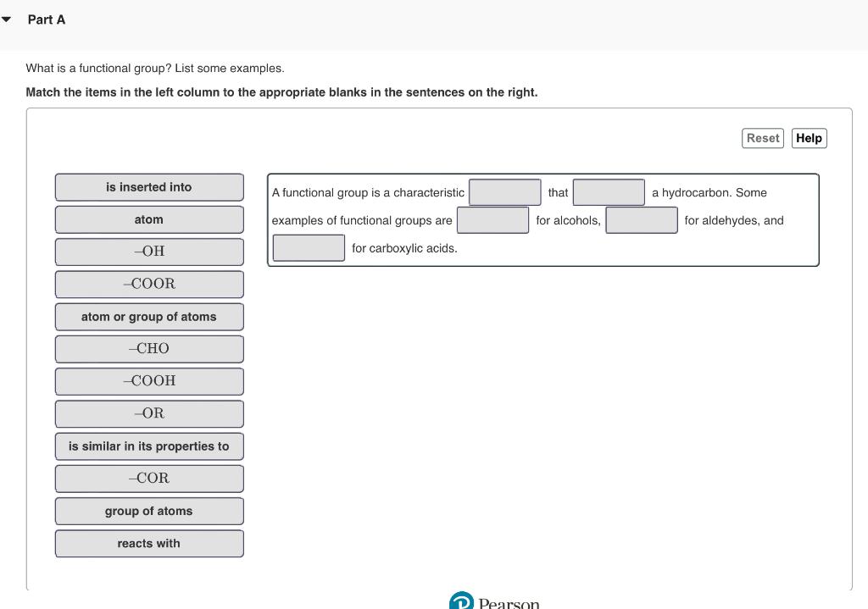Select the 'reacts with' answer tile

pos(149,543)
